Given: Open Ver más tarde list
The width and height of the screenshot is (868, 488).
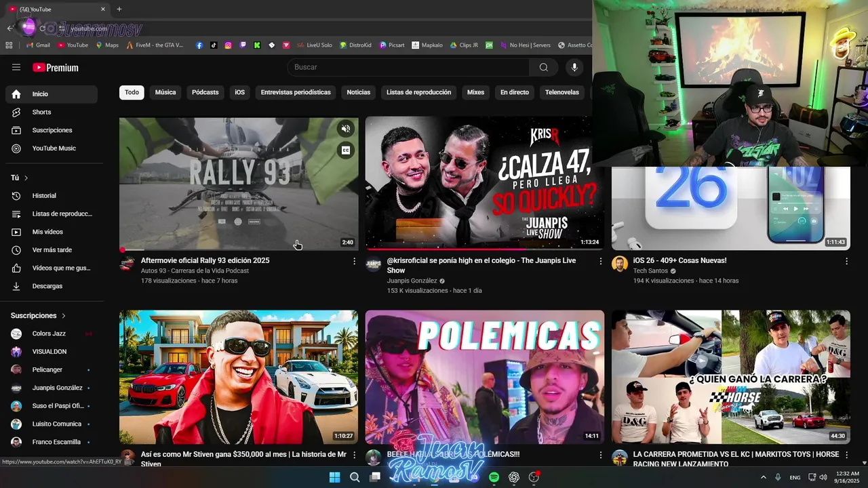Looking at the screenshot, I should [x=52, y=250].
